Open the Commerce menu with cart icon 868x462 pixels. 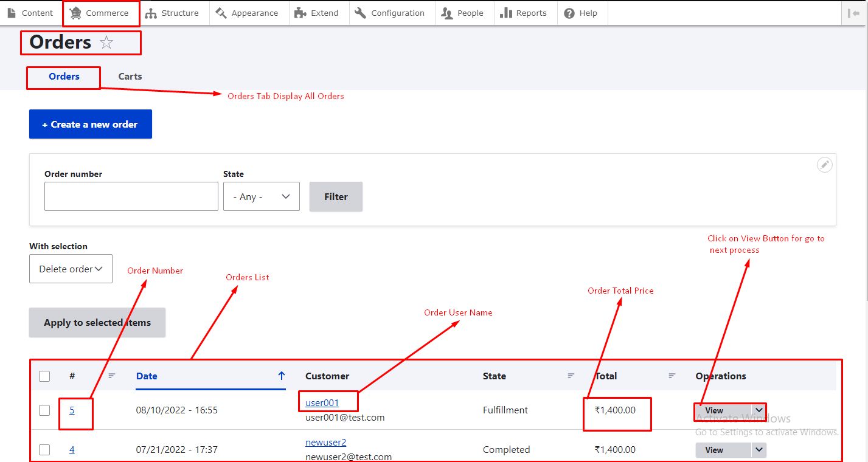click(100, 13)
